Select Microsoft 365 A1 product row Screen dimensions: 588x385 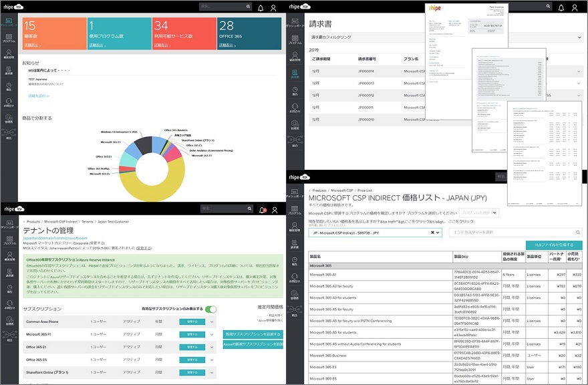(x=445, y=275)
